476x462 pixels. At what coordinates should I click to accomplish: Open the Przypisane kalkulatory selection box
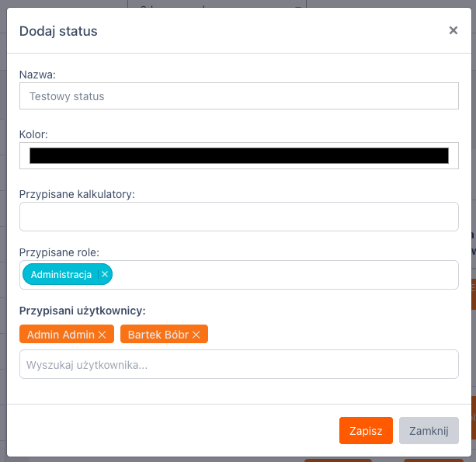click(238, 217)
